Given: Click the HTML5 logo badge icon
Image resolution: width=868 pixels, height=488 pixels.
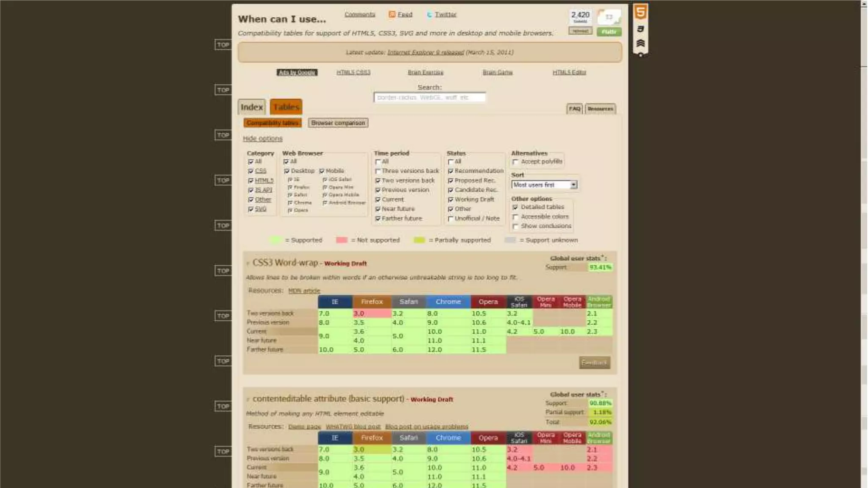Looking at the screenshot, I should point(640,12).
